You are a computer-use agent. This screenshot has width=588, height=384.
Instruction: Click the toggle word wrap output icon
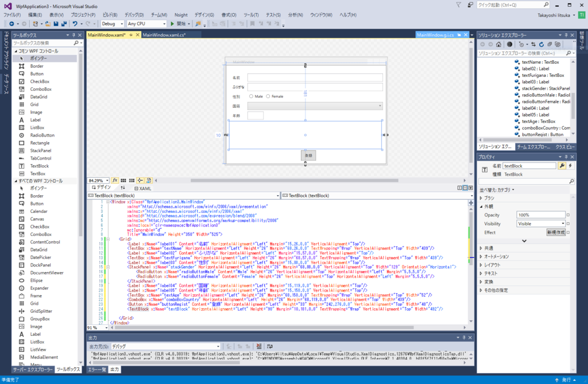[270, 347]
